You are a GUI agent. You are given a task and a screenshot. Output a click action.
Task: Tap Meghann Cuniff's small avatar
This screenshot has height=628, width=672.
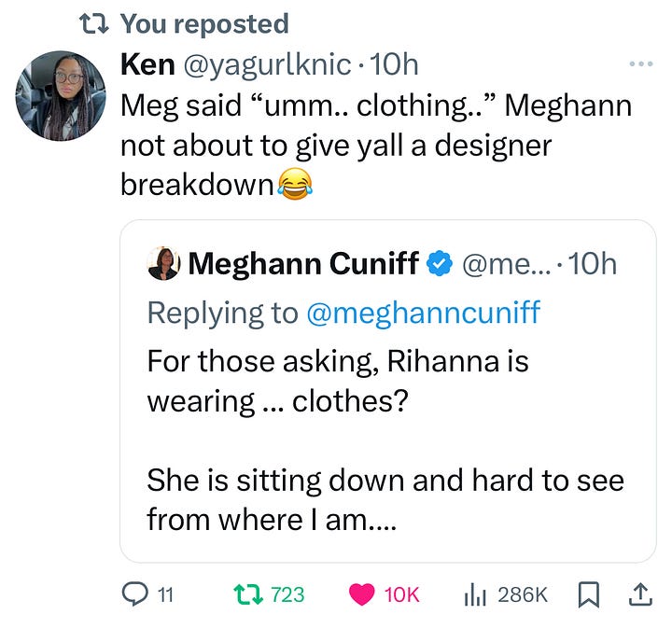tap(164, 263)
